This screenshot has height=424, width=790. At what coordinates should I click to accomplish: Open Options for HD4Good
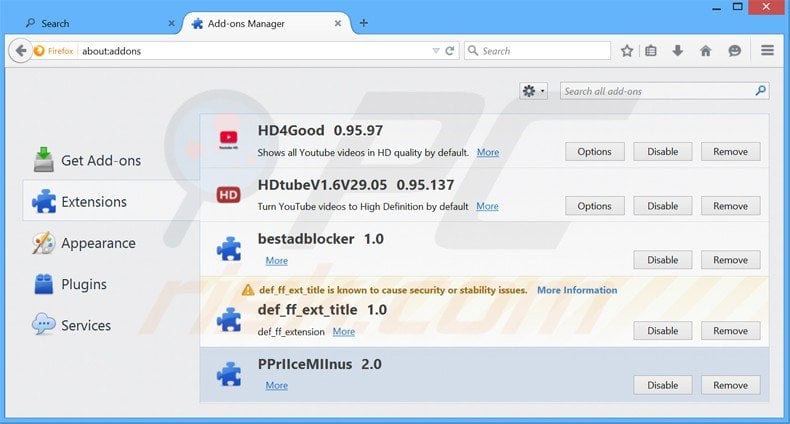[595, 152]
